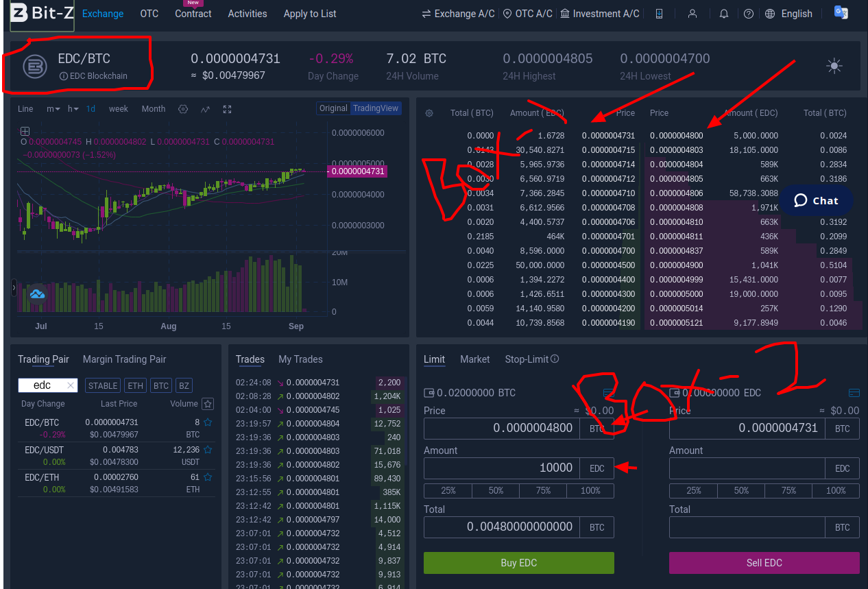Screen dimensions: 868x589
Task: Open chart indicators line icon
Action: click(x=205, y=109)
